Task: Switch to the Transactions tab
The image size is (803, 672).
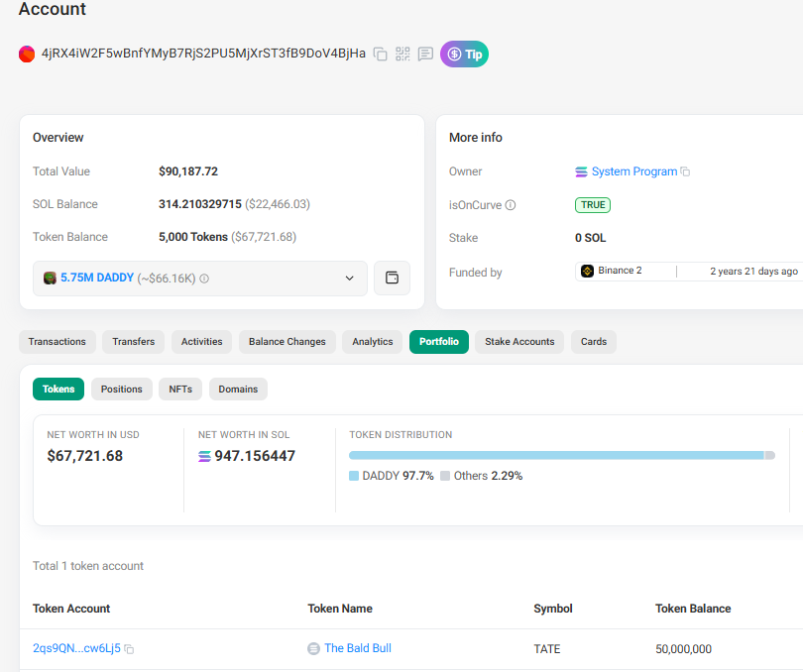Action: point(57,342)
